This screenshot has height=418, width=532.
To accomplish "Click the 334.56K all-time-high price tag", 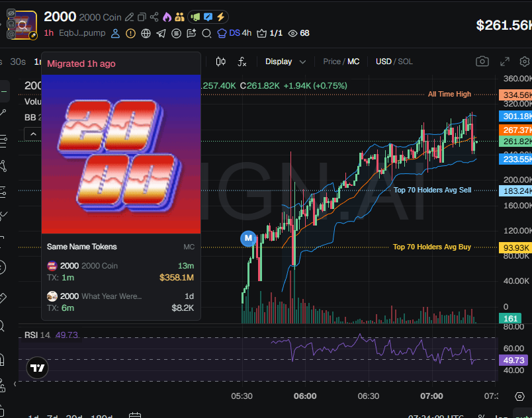I will [516, 95].
